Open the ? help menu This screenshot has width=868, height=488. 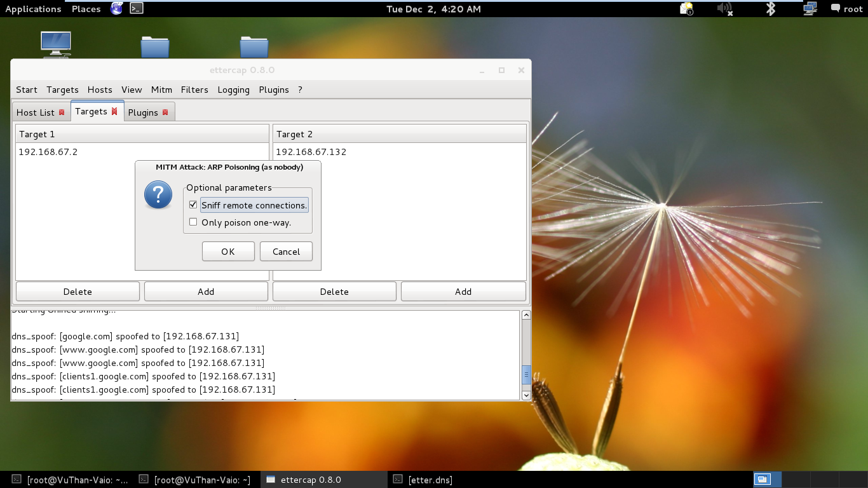click(300, 90)
